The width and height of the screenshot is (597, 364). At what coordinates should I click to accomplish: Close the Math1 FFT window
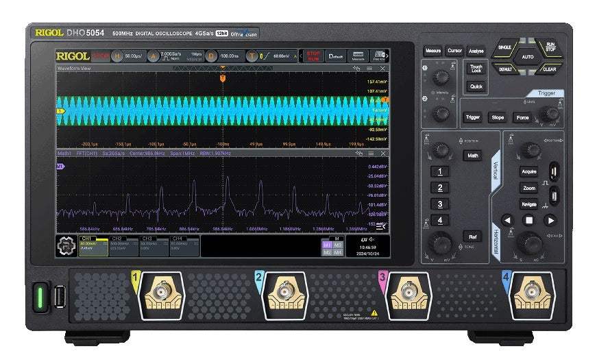click(383, 154)
